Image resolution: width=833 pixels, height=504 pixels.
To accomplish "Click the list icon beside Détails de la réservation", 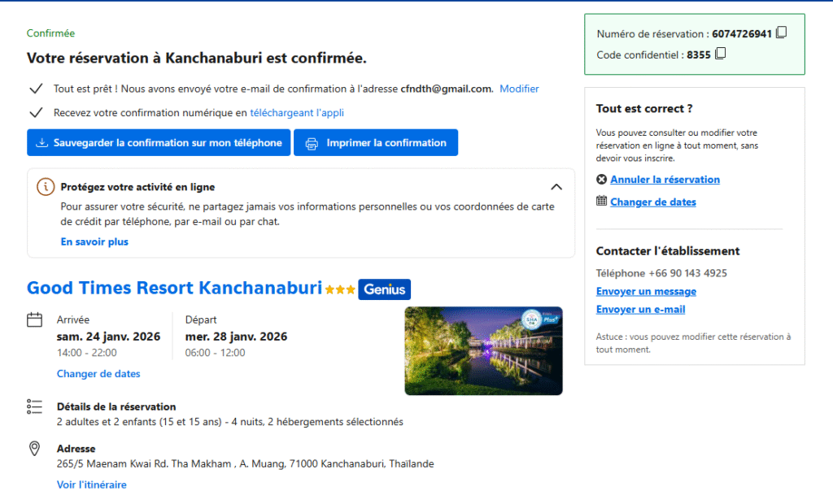I will pos(35,406).
